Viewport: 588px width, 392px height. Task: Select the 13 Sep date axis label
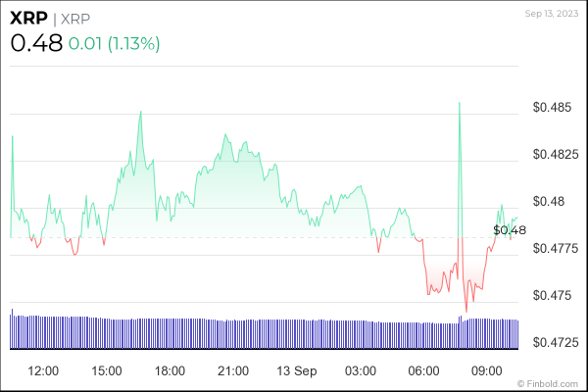tap(296, 370)
